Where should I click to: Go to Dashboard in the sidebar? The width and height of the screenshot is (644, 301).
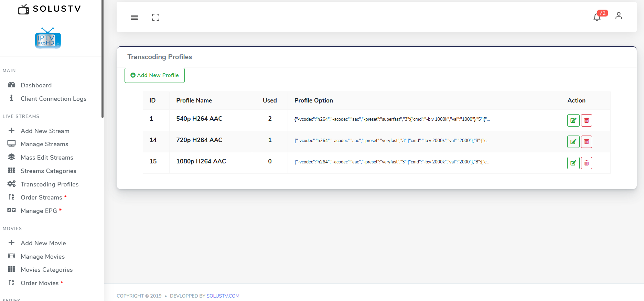pos(36,85)
